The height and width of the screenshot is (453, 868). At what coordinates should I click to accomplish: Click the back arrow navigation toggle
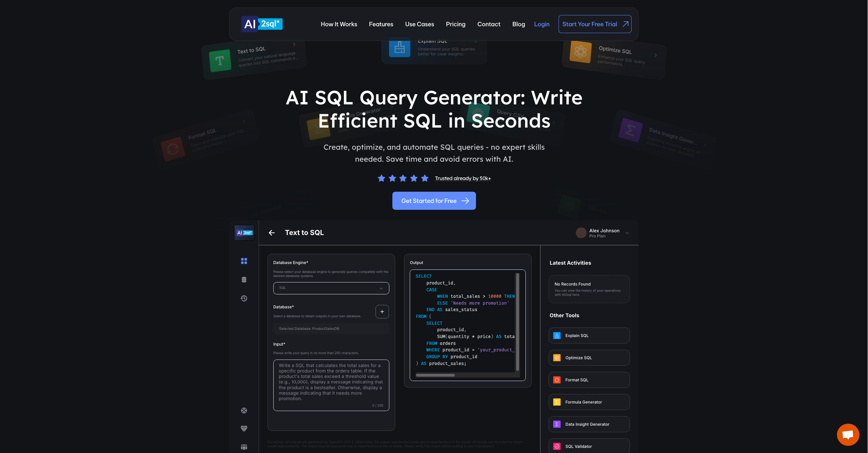272,233
